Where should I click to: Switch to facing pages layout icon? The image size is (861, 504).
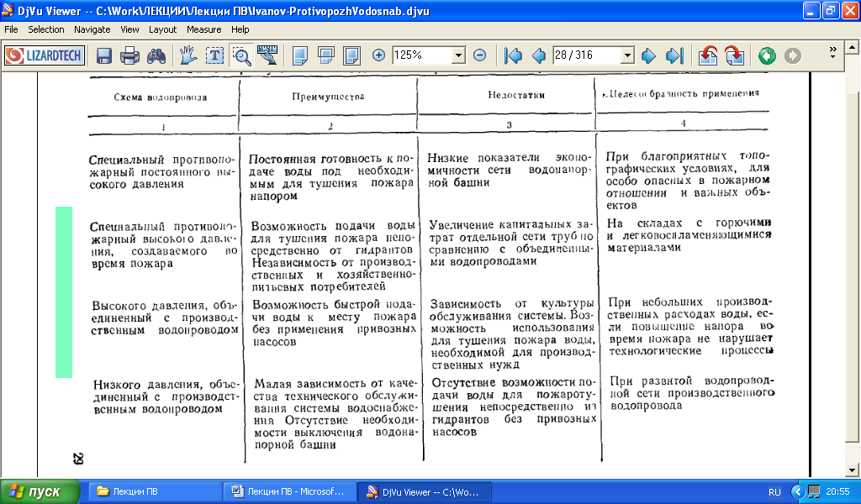coord(351,55)
